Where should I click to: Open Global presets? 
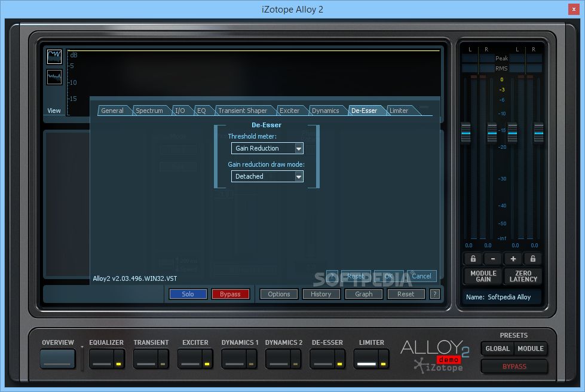497,348
